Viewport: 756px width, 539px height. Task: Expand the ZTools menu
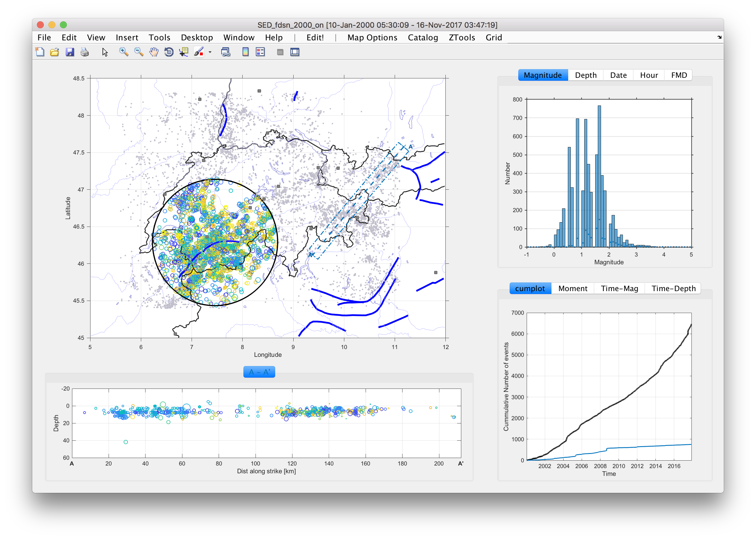[462, 37]
